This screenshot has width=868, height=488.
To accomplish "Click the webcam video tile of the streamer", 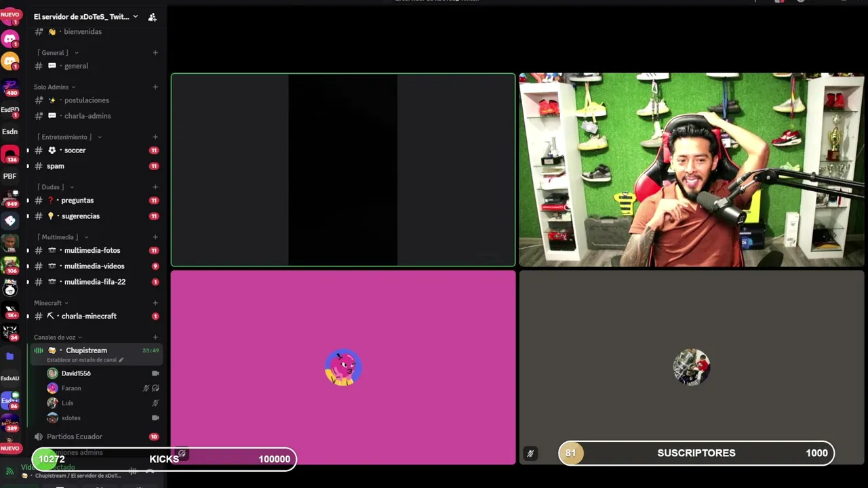I will coord(692,169).
